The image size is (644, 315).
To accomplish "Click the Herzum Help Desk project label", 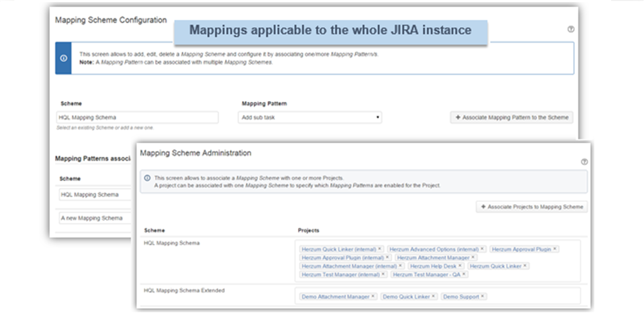I will coord(433,266).
